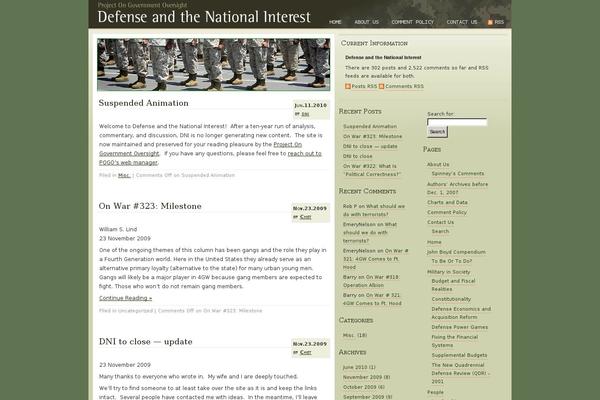Click the Posts RSS orange icon

[x=348, y=87]
